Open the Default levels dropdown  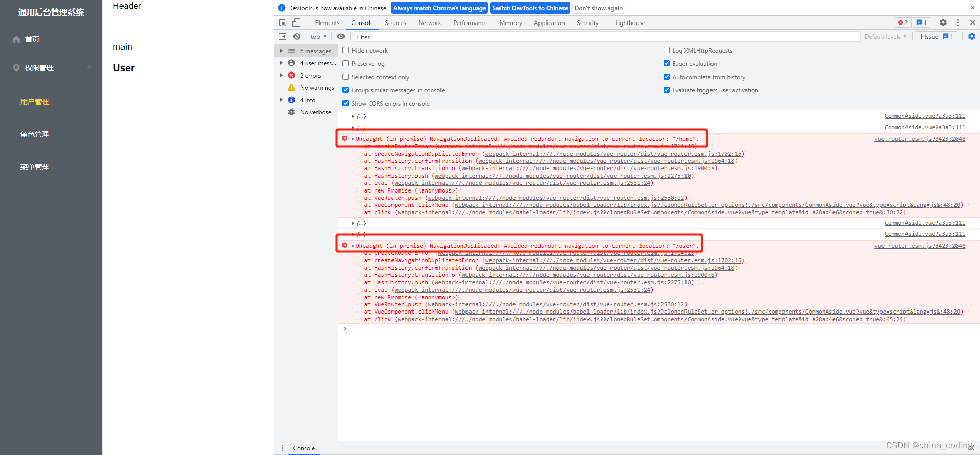click(x=886, y=37)
